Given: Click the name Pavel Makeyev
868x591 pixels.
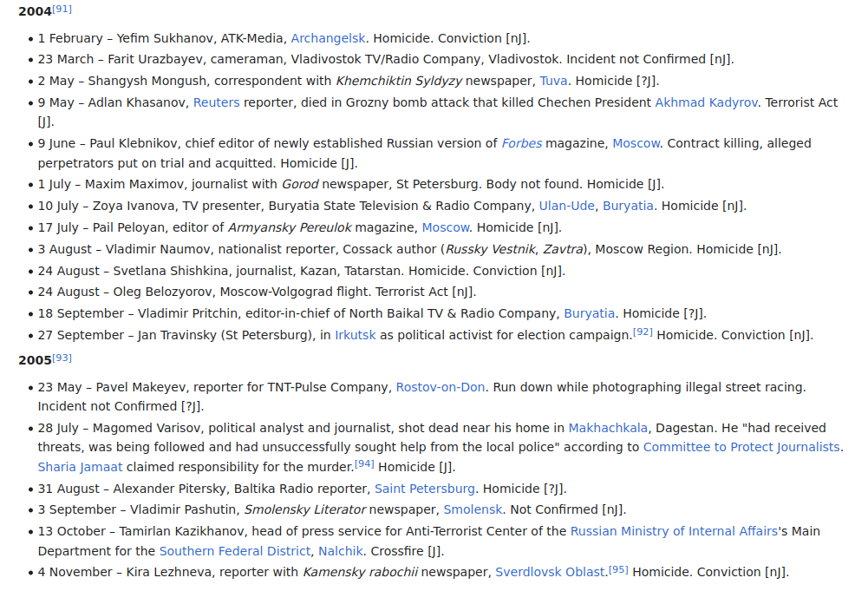Looking at the screenshot, I should pos(140,387).
